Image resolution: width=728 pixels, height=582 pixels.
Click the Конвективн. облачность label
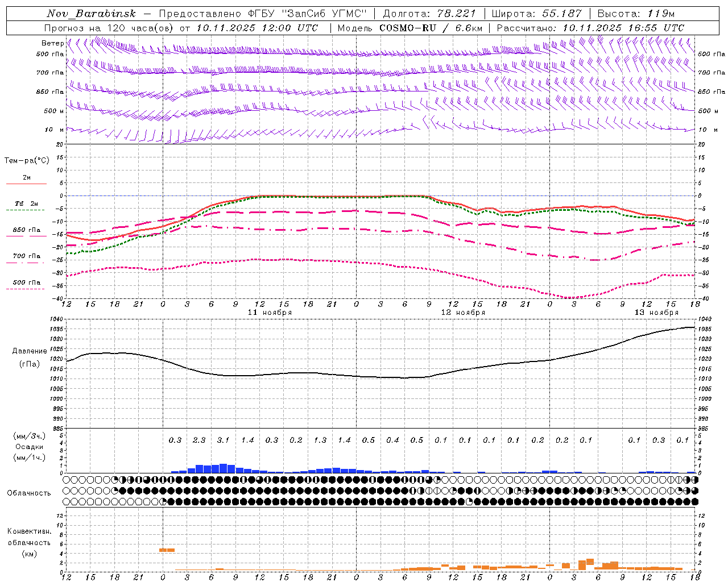pos(29,537)
